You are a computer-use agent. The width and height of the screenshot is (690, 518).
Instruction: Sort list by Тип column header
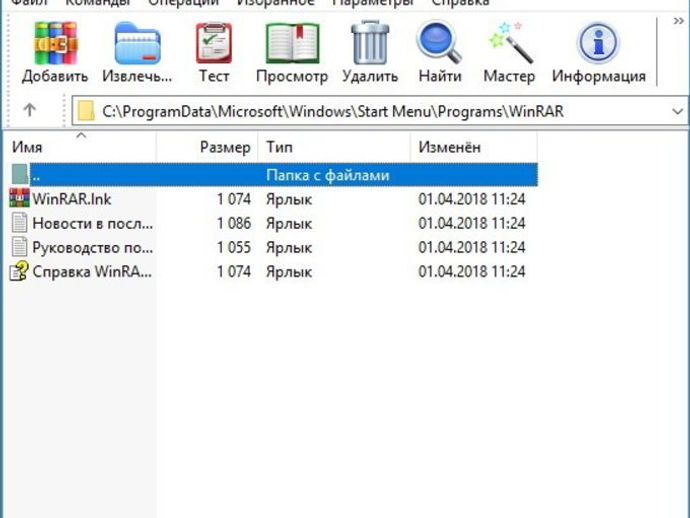(334, 147)
